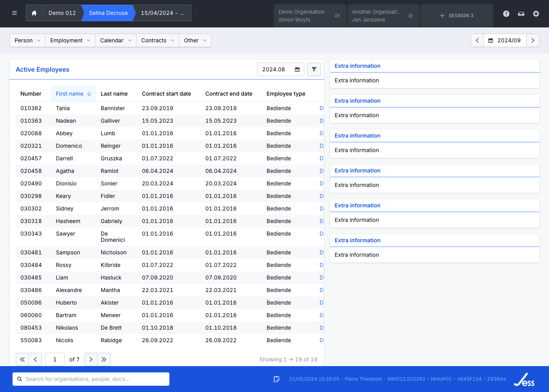Image resolution: width=549 pixels, height=392 pixels.
Task: Open the hamburger navigation menu
Action: coord(15,13)
